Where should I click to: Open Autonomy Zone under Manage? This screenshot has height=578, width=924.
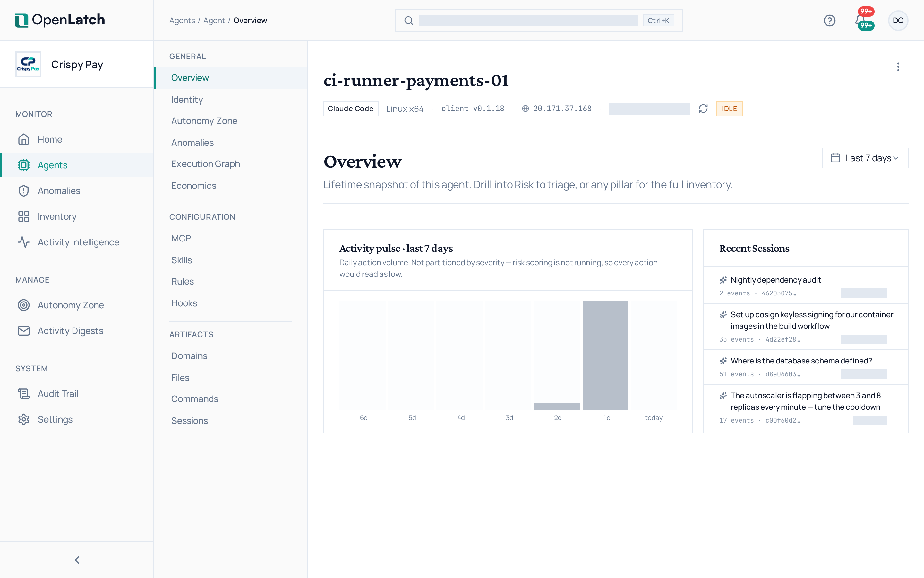[x=77, y=305]
